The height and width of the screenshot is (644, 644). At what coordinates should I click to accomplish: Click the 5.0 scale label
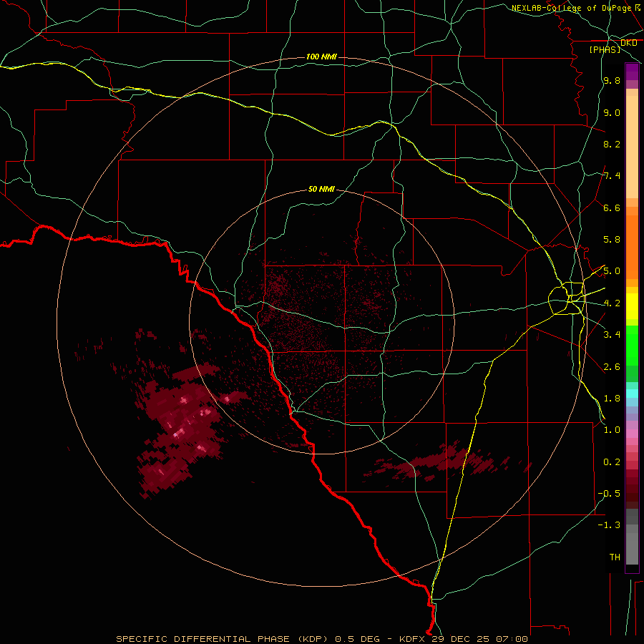[x=612, y=271]
